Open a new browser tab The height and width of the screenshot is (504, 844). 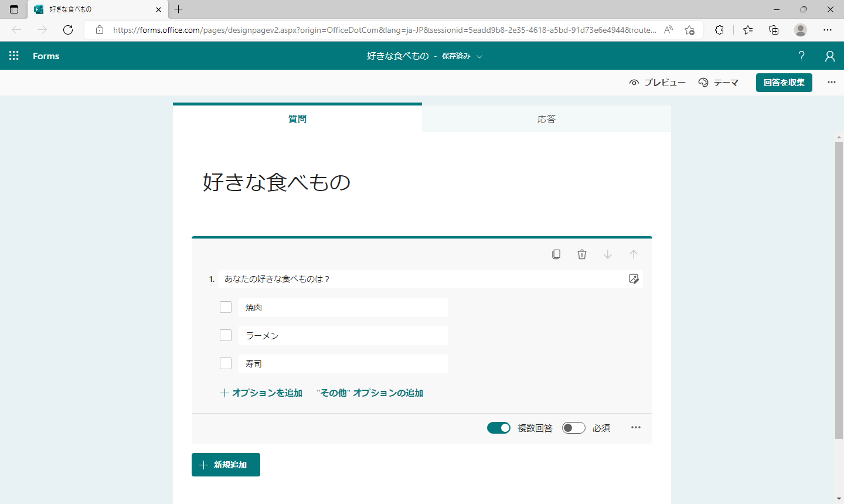click(x=179, y=9)
